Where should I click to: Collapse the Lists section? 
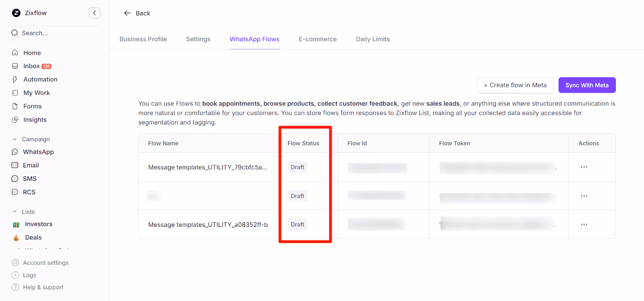[x=15, y=212]
